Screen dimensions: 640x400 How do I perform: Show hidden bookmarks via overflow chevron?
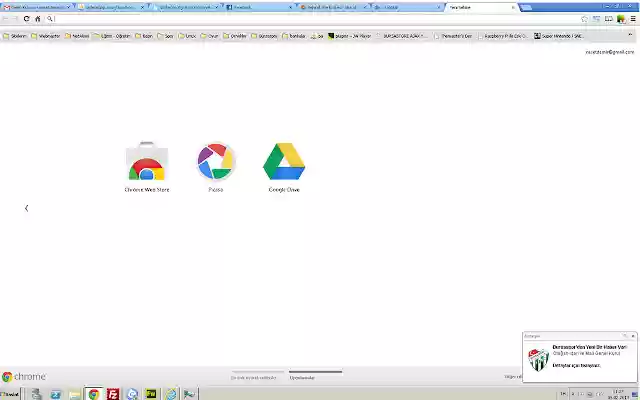pyautogui.click(x=630, y=35)
